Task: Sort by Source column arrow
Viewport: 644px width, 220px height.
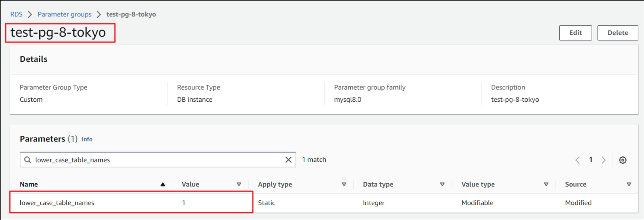Action: coord(629,184)
